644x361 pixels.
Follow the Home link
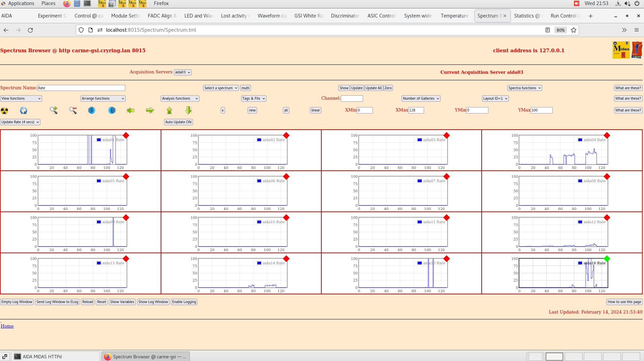point(7,326)
